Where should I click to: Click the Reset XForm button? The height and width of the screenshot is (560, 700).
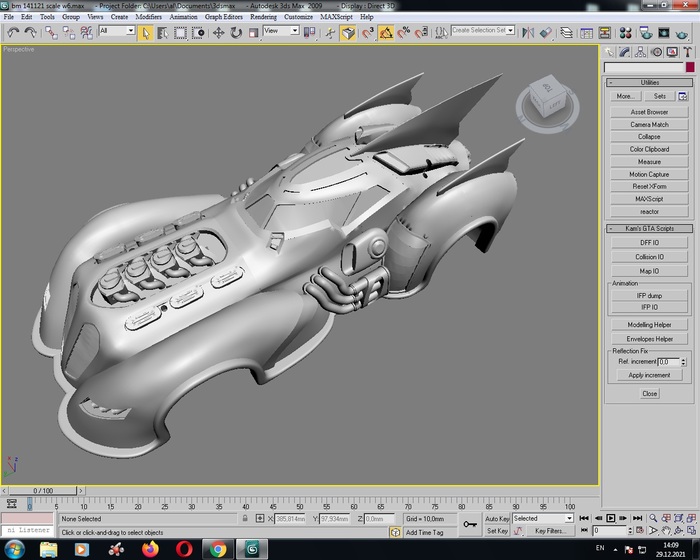pyautogui.click(x=649, y=187)
